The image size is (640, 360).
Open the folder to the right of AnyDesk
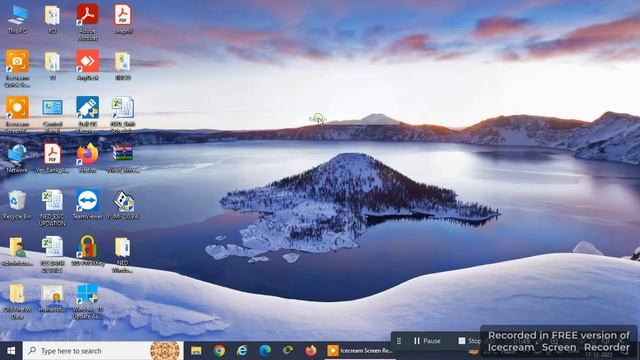tap(122, 65)
